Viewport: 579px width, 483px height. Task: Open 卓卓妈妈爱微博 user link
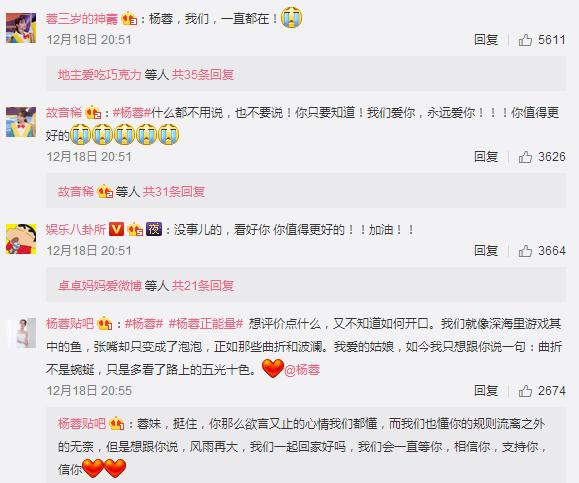pyautogui.click(x=100, y=285)
